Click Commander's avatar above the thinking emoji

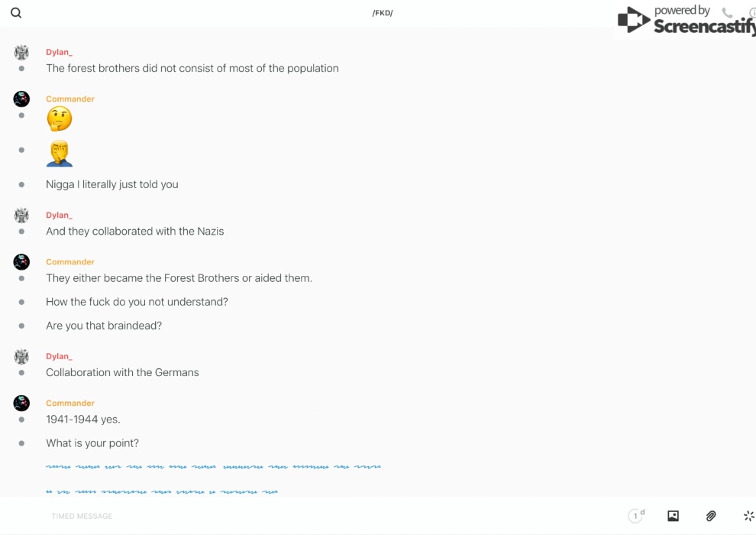(21, 99)
